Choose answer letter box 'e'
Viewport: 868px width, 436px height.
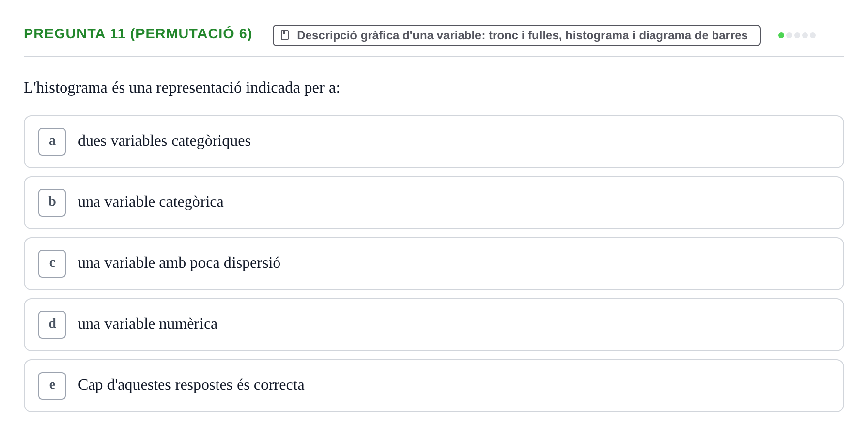coord(52,386)
